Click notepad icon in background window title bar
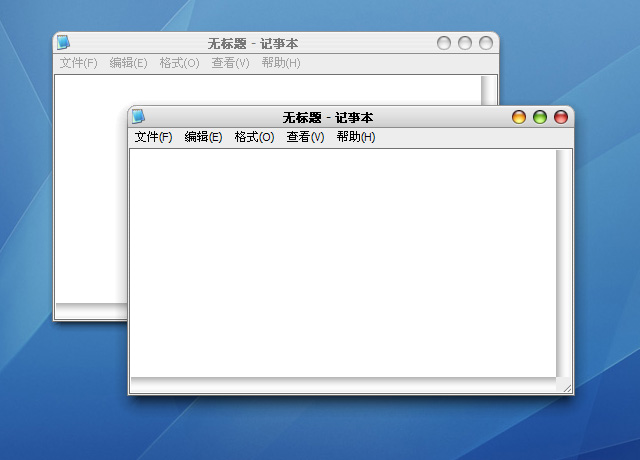Image resolution: width=640 pixels, height=460 pixels. click(x=63, y=42)
